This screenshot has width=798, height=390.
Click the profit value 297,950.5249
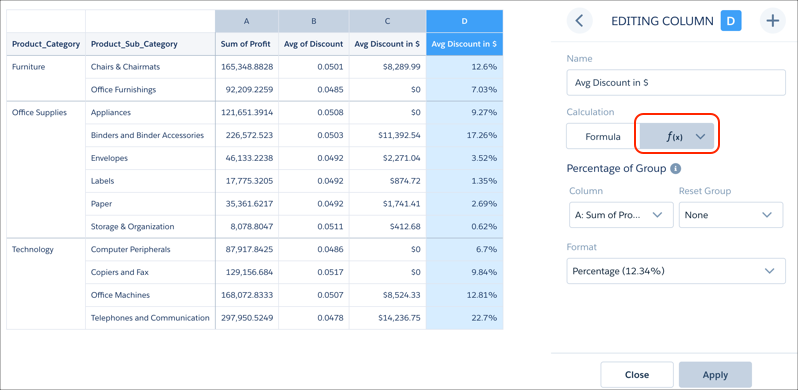[x=247, y=318]
